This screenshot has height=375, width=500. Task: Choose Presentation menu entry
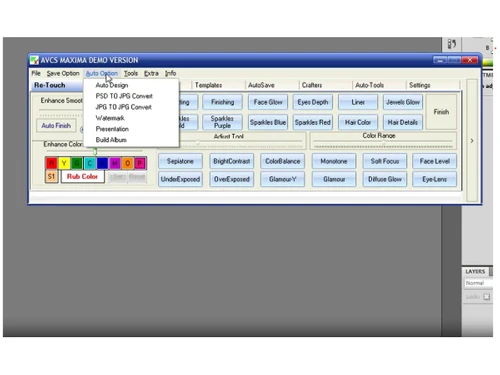(x=112, y=129)
